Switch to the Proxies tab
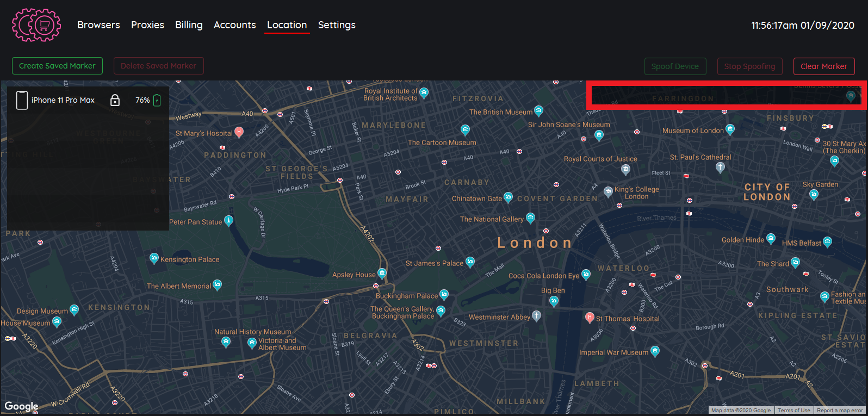868x416 pixels. pos(147,25)
